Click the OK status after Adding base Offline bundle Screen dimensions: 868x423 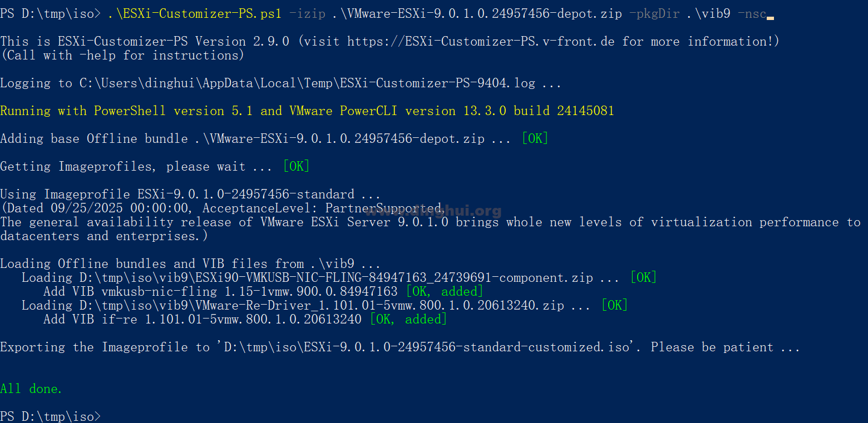coord(535,139)
